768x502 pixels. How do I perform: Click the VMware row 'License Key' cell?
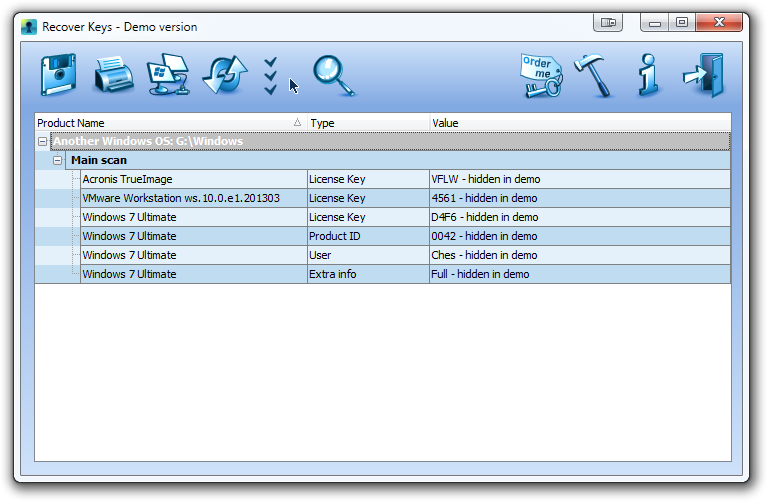pos(368,198)
